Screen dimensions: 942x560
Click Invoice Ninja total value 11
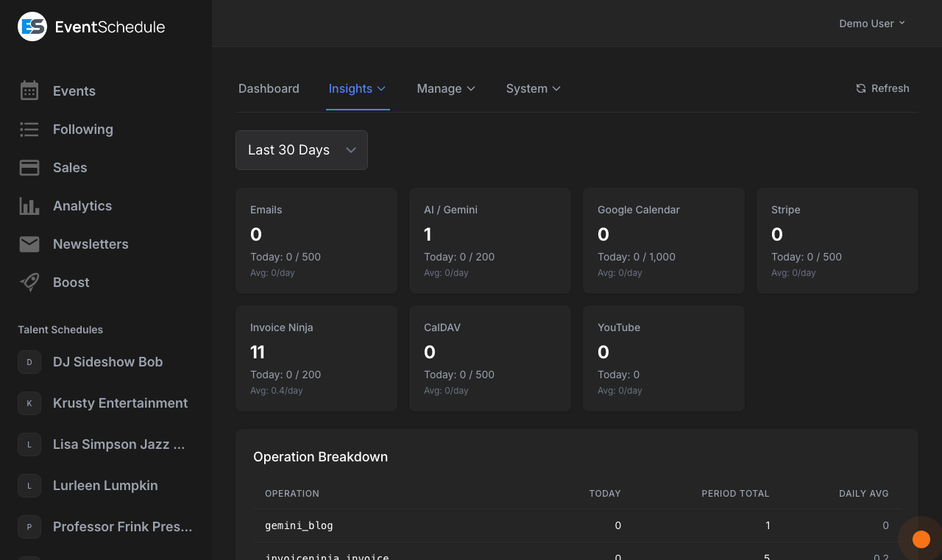(258, 352)
